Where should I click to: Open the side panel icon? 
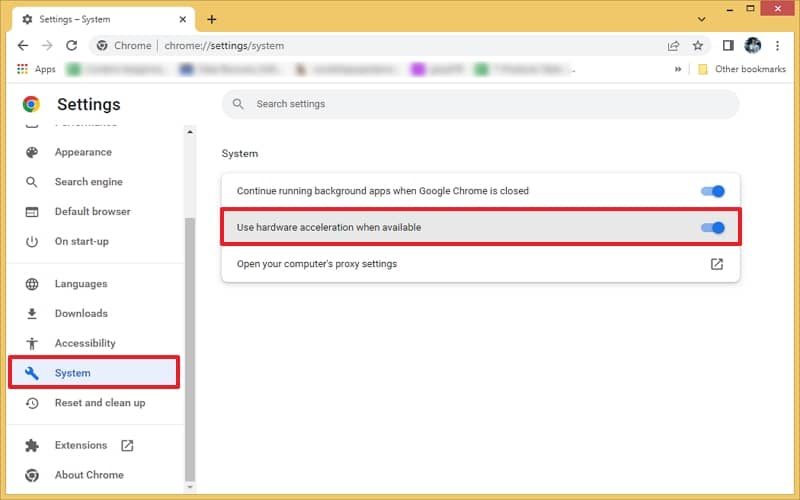(x=728, y=45)
